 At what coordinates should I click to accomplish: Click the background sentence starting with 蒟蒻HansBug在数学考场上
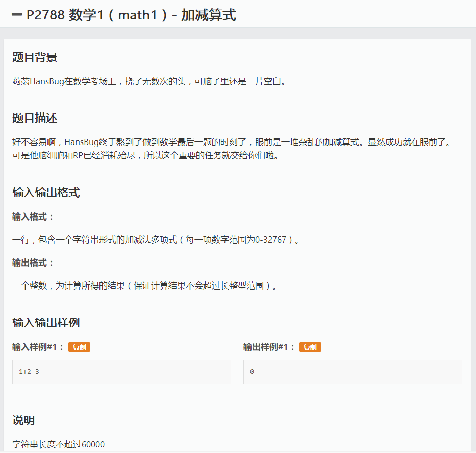pyautogui.click(x=149, y=81)
